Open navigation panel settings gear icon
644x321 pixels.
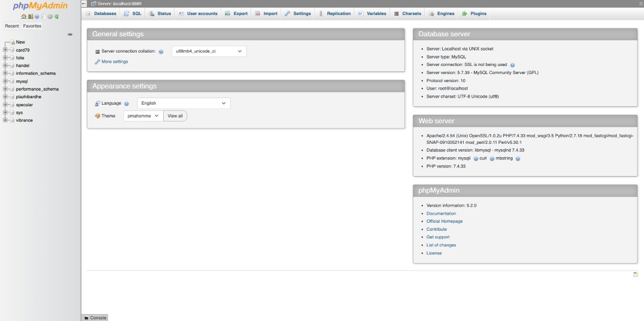click(50, 17)
